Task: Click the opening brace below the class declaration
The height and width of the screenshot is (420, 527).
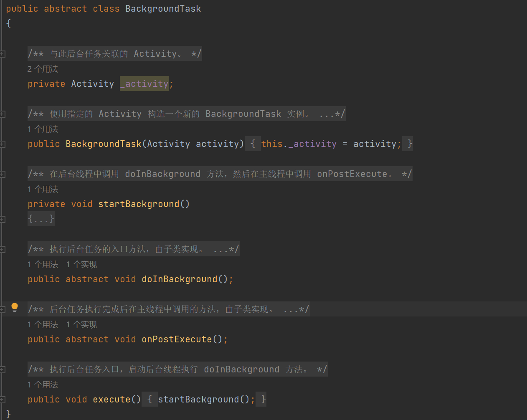Action: pos(8,23)
